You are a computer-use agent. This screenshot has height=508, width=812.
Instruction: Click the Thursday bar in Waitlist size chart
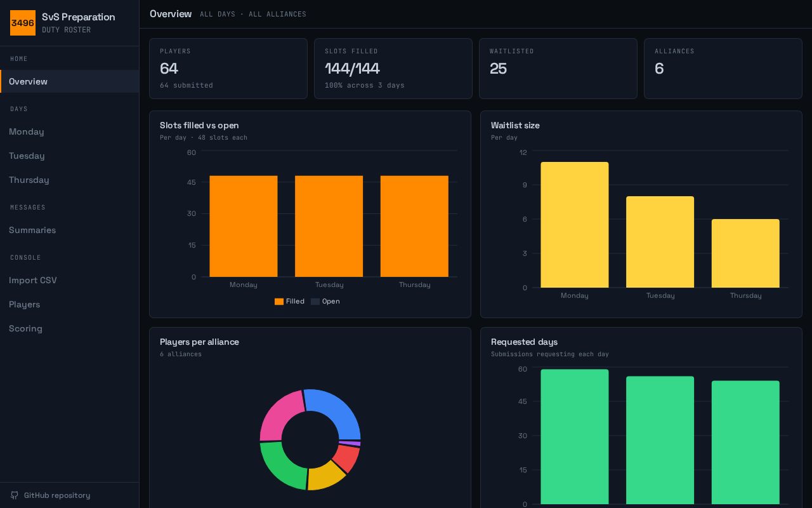745,253
